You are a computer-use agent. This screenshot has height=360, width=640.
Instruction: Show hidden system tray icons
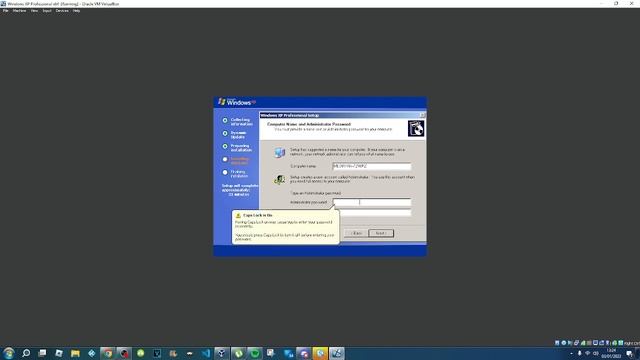(x=571, y=353)
